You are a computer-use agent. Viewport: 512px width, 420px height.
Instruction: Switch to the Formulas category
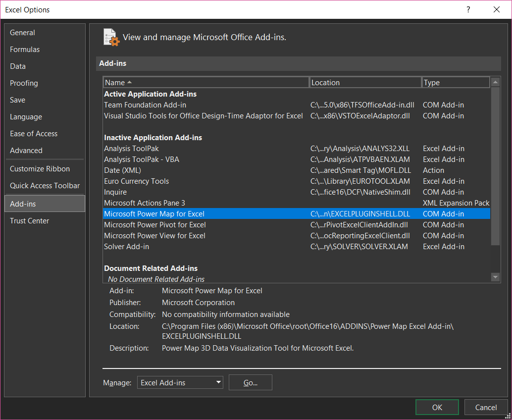[25, 50]
